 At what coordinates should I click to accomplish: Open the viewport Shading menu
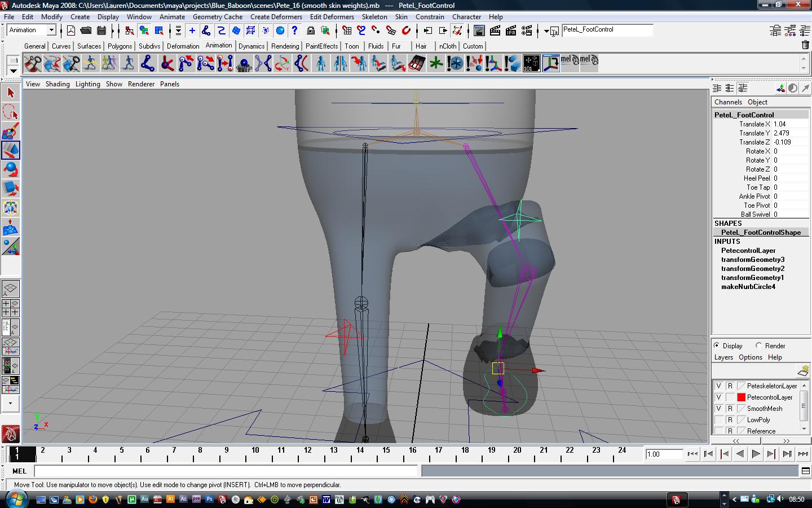pyautogui.click(x=58, y=84)
